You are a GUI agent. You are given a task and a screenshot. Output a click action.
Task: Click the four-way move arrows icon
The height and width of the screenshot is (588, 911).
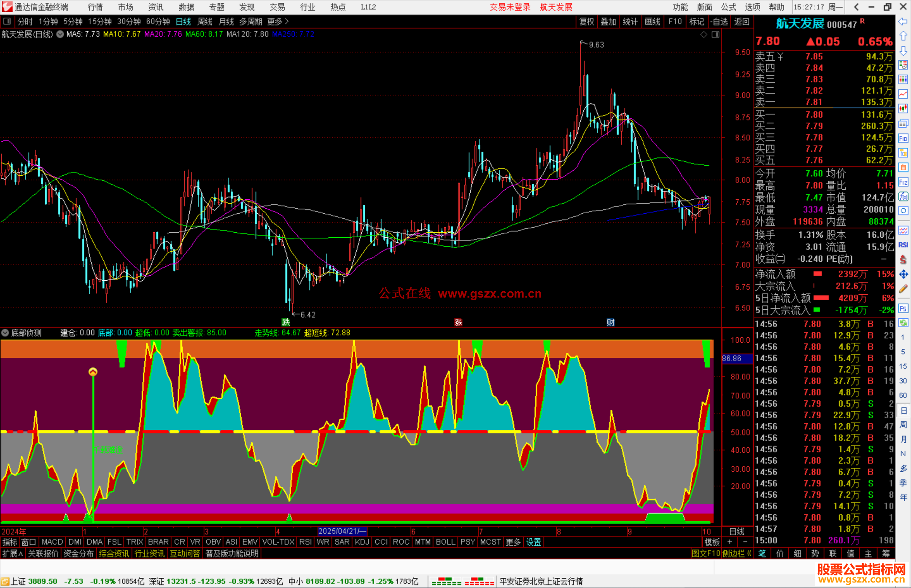tap(903, 274)
